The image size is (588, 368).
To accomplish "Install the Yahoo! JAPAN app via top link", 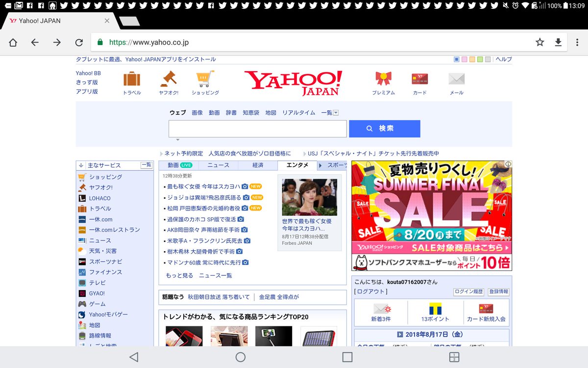I will (x=146, y=59).
